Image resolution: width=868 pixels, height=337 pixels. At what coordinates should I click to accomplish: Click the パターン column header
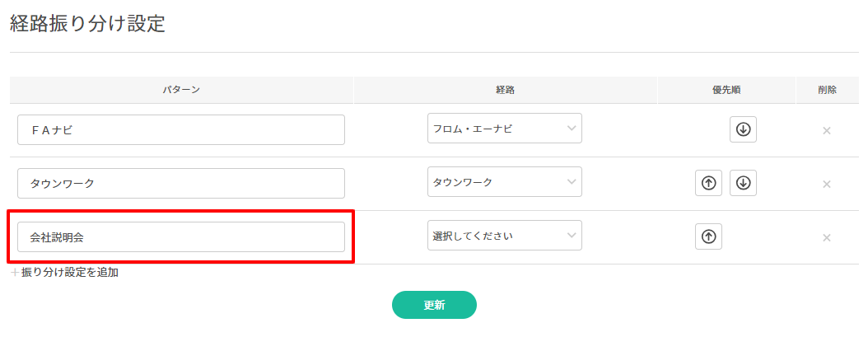(181, 90)
